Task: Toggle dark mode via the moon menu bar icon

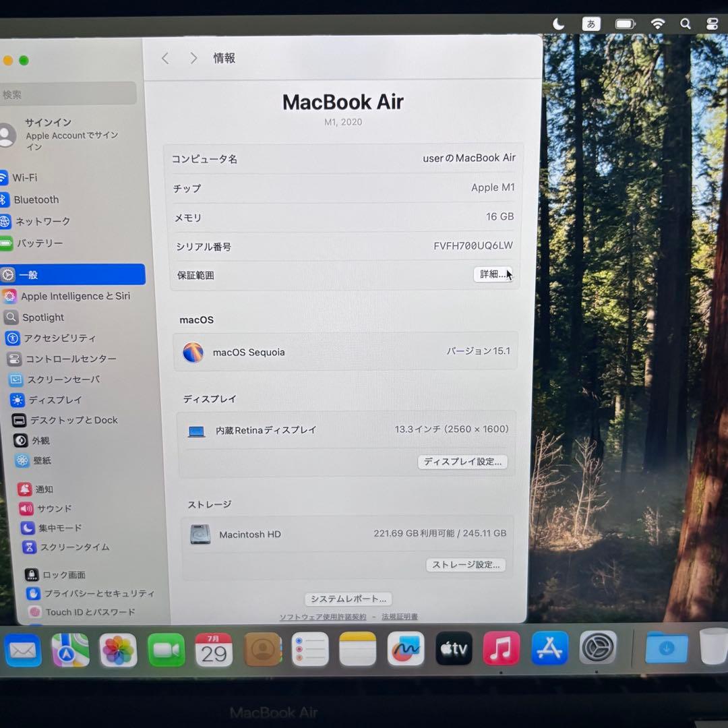Action: tap(559, 24)
